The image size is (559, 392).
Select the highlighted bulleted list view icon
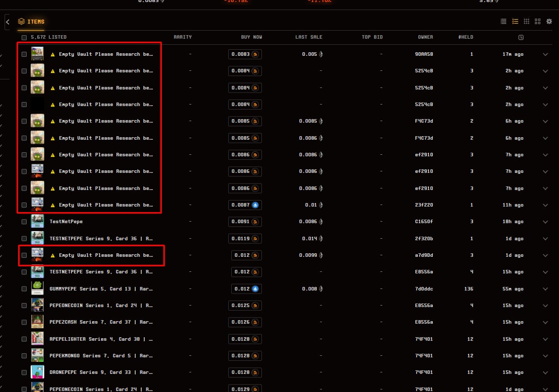pyautogui.click(x=515, y=22)
